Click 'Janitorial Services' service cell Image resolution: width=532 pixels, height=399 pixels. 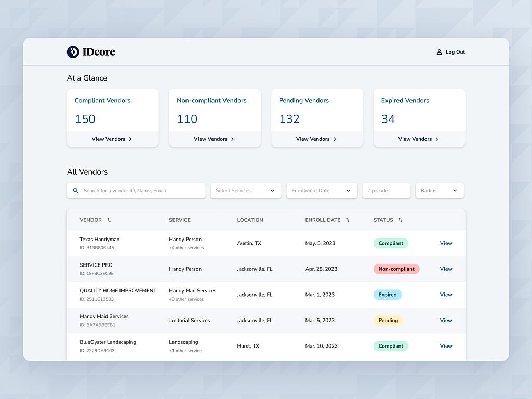pos(189,320)
